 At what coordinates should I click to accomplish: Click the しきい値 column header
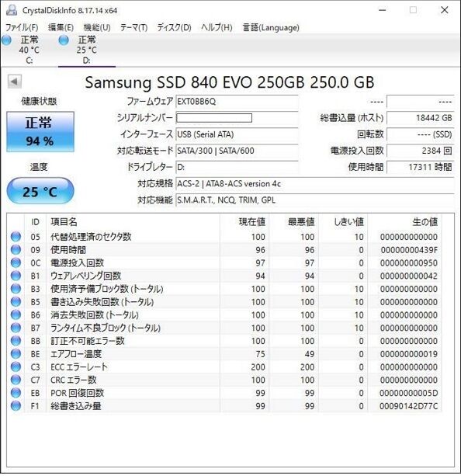pos(343,222)
